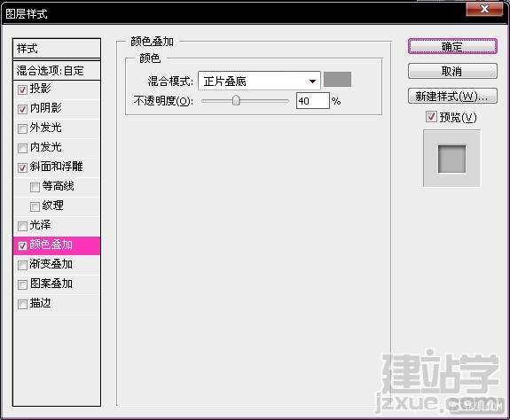This screenshot has width=510, height=420.
Task: Select the 渐变叠加 gradient overlay item
Action: click(x=57, y=265)
